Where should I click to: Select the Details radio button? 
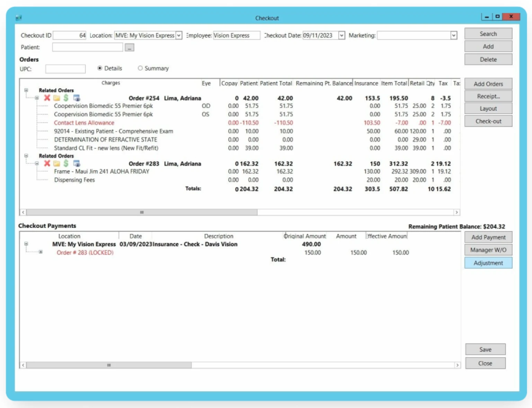click(x=100, y=68)
